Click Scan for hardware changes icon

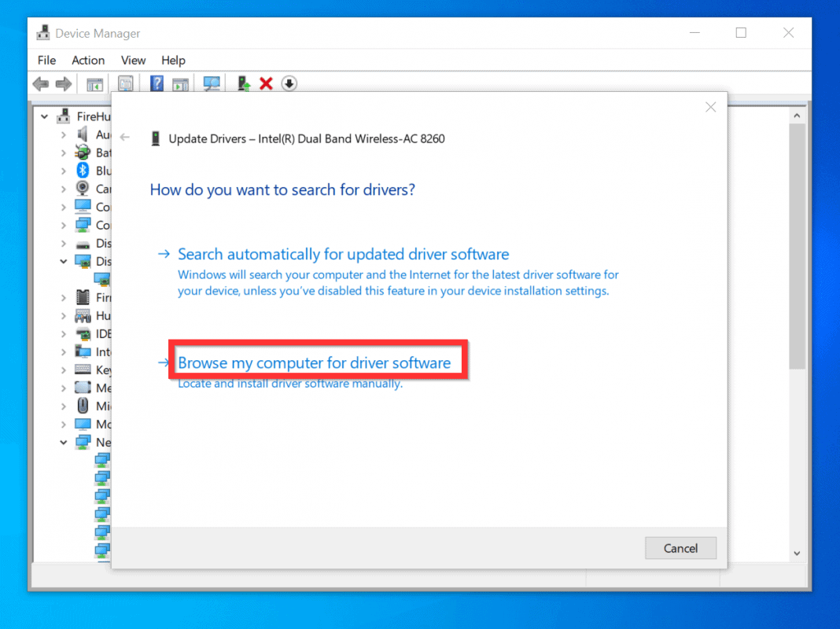(212, 83)
